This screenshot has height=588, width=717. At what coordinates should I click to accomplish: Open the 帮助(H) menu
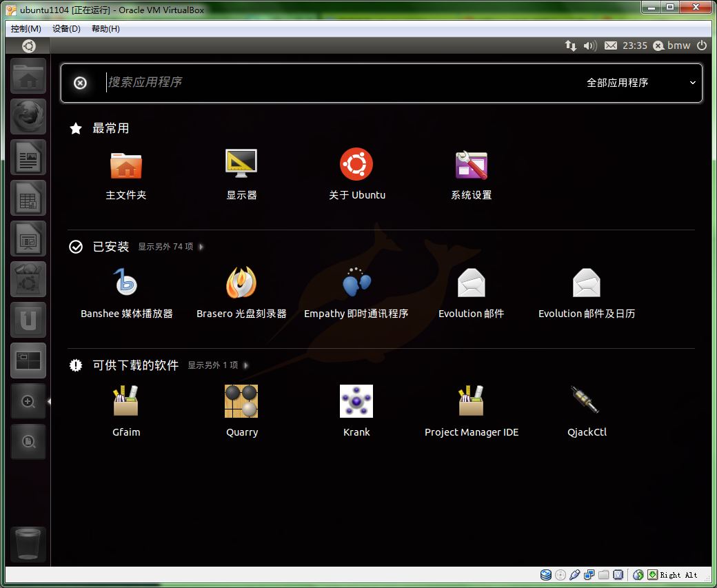[105, 29]
